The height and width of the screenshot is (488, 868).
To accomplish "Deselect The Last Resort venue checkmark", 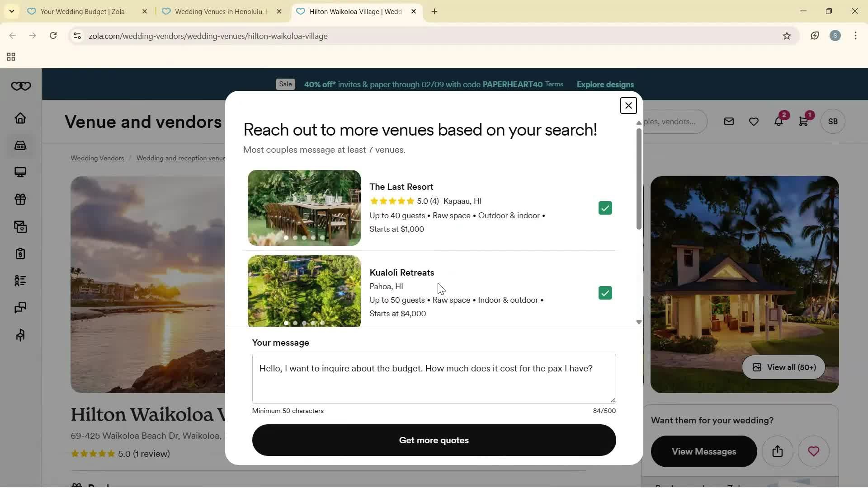I will pyautogui.click(x=605, y=207).
